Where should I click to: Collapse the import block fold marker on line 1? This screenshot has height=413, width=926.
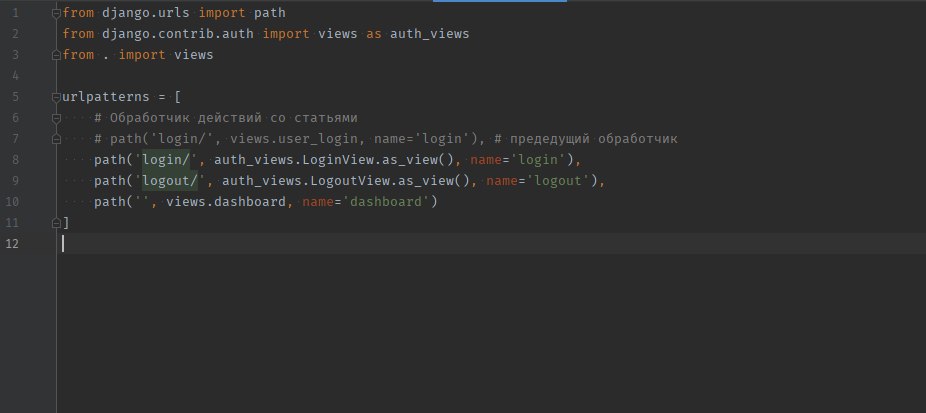[x=56, y=12]
